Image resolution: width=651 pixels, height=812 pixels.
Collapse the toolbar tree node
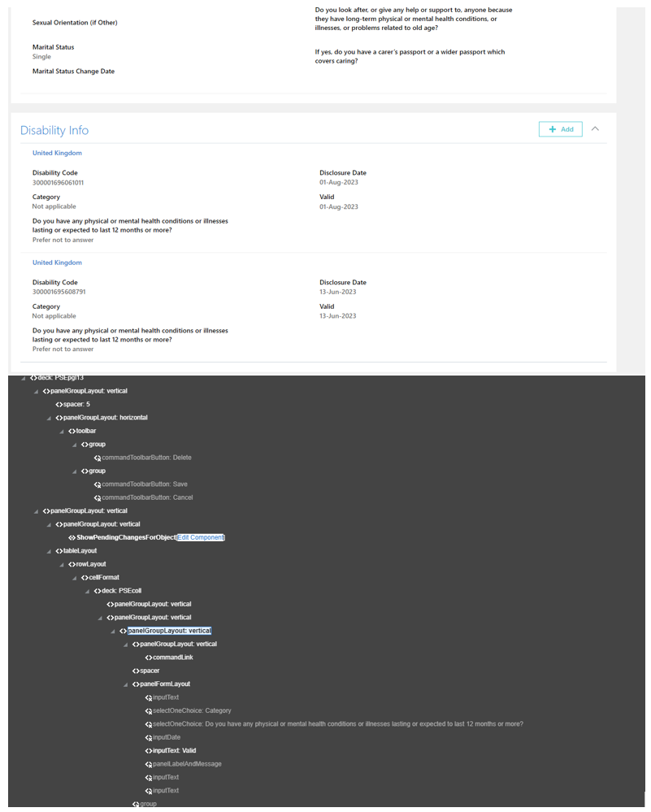tap(62, 432)
